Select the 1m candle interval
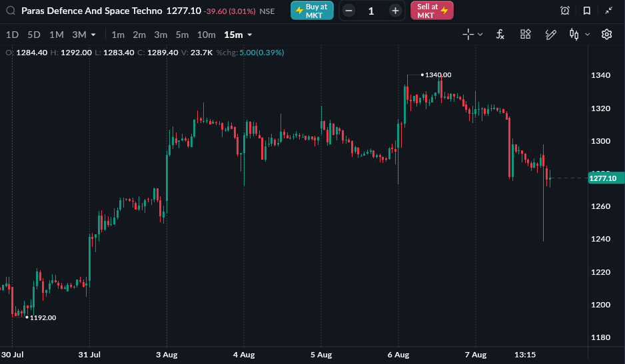625x364 pixels. click(x=118, y=35)
